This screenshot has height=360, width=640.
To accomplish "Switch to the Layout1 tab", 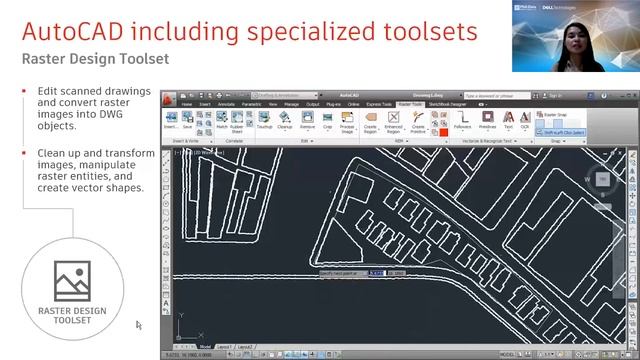I will click(224, 347).
